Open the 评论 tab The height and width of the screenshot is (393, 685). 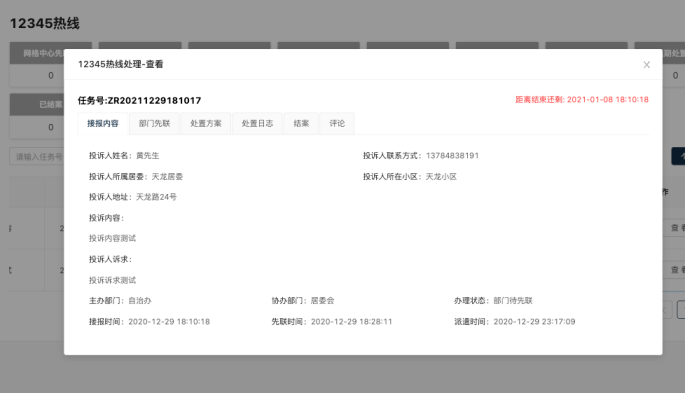337,124
